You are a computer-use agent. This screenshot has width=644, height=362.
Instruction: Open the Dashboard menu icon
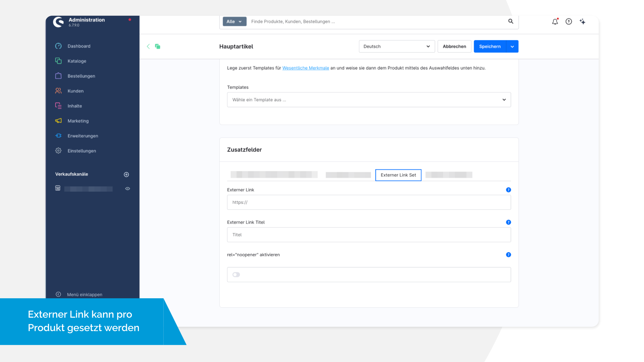tap(58, 46)
